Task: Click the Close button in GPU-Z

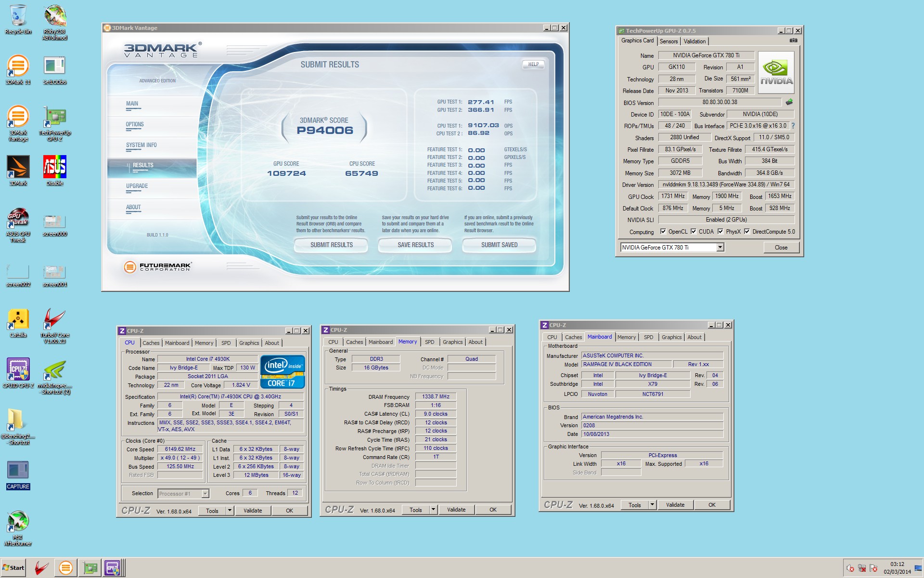Action: [781, 248]
